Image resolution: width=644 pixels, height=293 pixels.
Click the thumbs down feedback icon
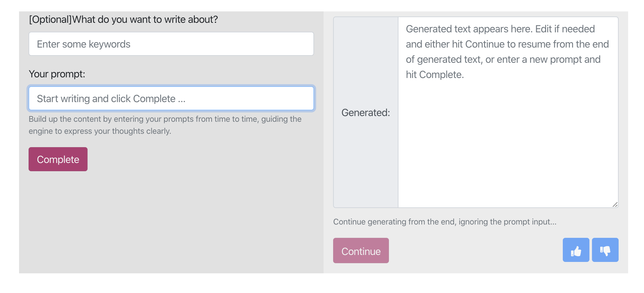[605, 250]
